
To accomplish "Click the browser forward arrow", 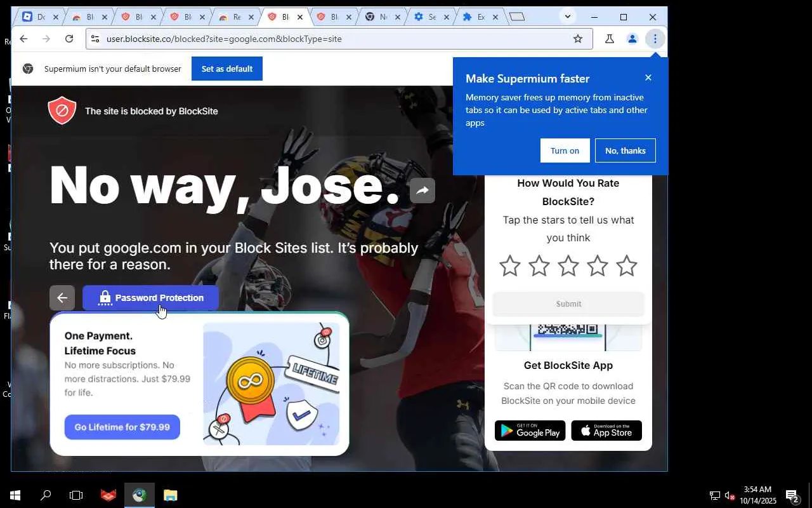I will (x=46, y=39).
